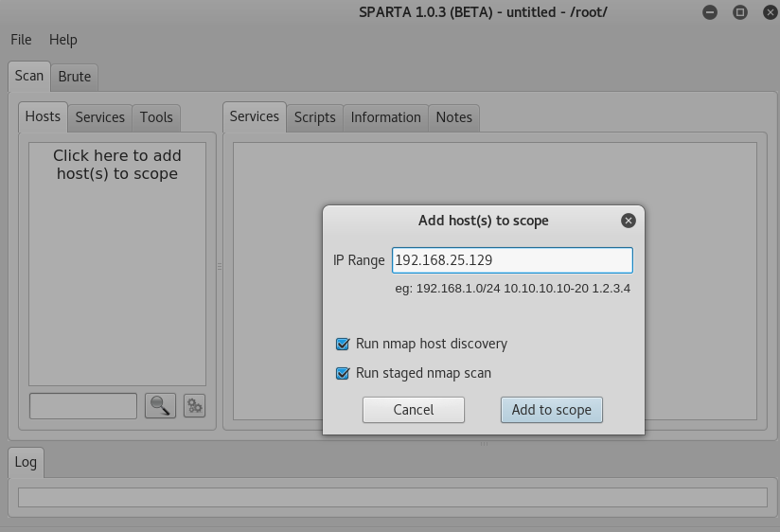This screenshot has width=780, height=532.
Task: Open the Notes tab
Action: coord(454,118)
